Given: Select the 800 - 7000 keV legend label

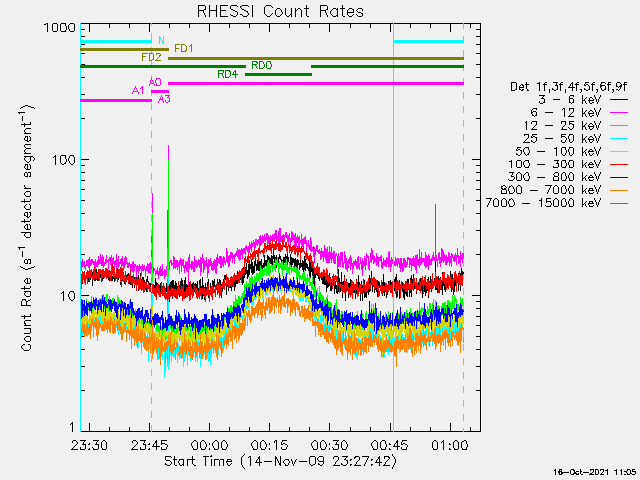Looking at the screenshot, I should (x=551, y=190).
